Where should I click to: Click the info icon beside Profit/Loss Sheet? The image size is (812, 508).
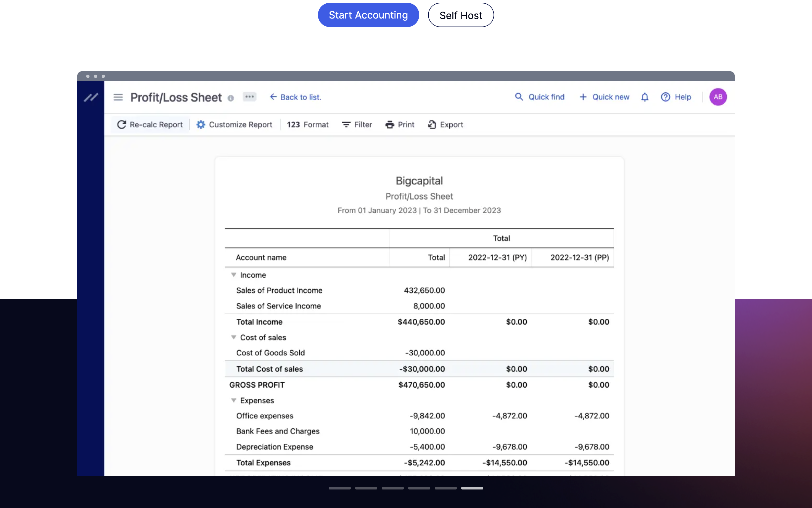(x=231, y=98)
